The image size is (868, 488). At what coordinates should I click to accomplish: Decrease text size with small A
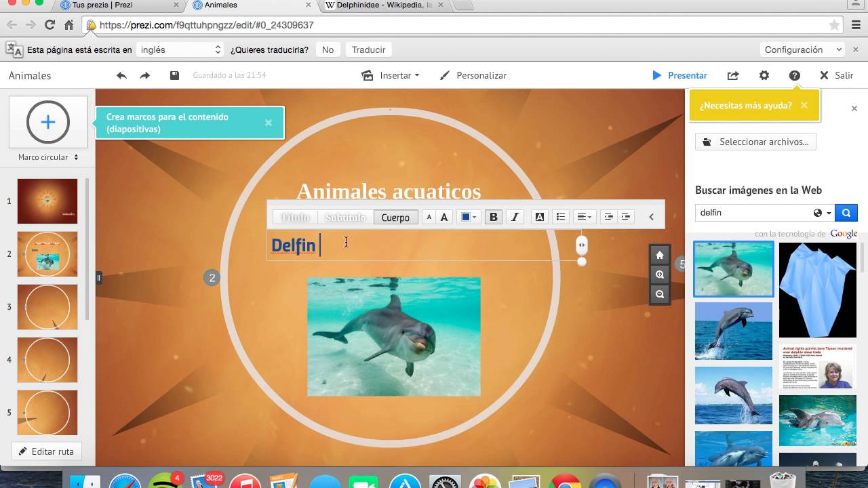coord(429,217)
